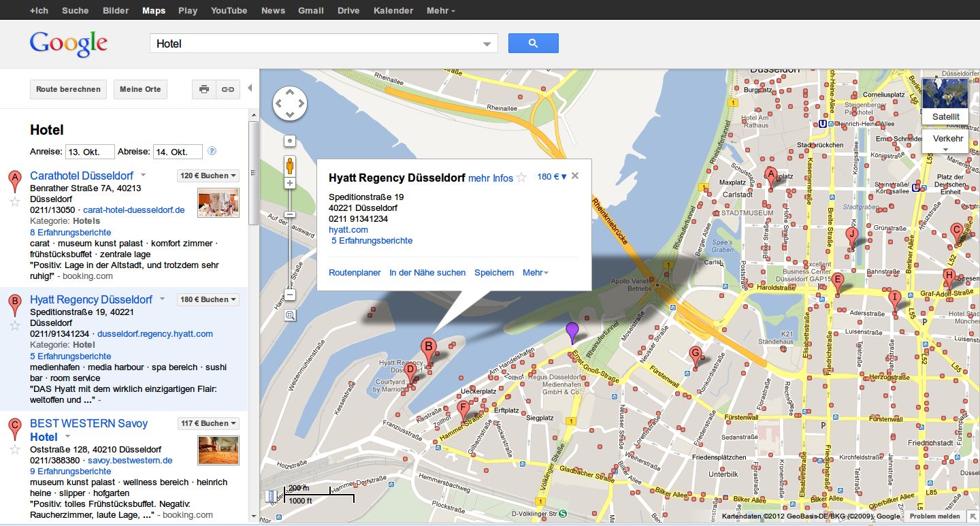The width and height of the screenshot is (980, 526).
Task: Open the hyatt.com link in bubble
Action: click(x=348, y=230)
